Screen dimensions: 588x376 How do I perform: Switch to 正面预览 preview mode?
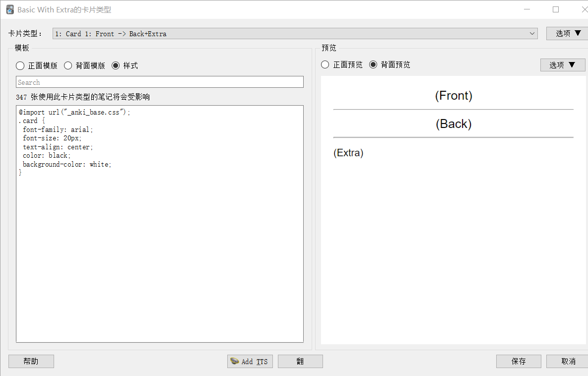point(325,64)
